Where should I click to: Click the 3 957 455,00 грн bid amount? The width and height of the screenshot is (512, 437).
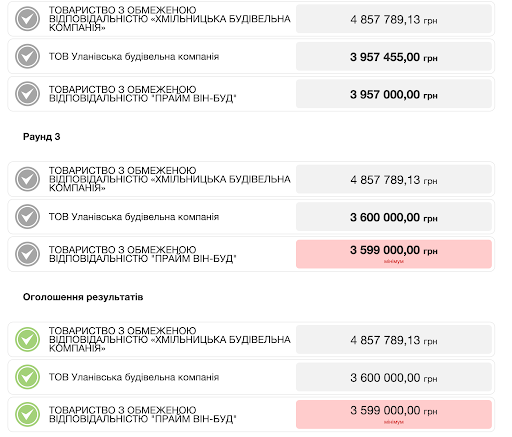pyautogui.click(x=394, y=57)
